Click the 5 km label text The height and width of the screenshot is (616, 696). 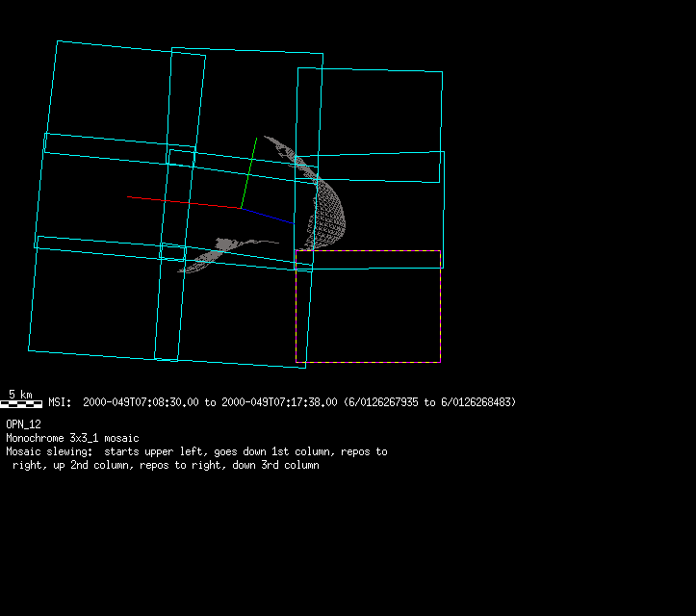(x=20, y=395)
